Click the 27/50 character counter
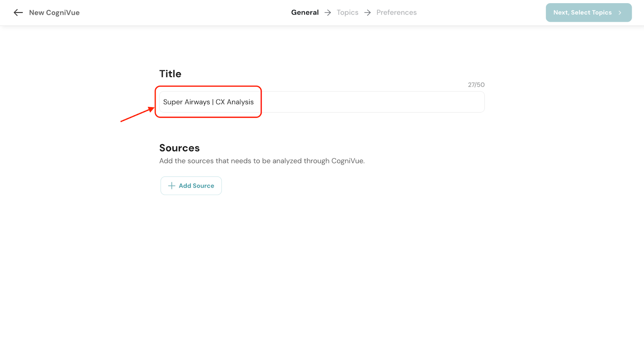The image size is (644, 363). coord(476,85)
